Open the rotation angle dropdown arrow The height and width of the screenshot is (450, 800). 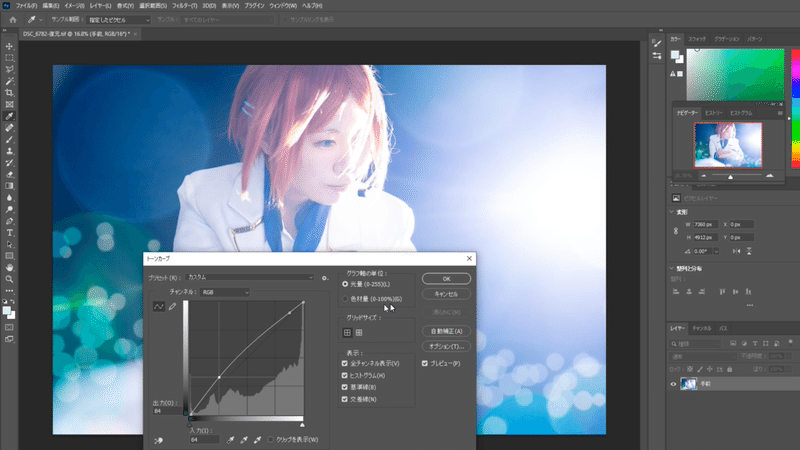(716, 252)
